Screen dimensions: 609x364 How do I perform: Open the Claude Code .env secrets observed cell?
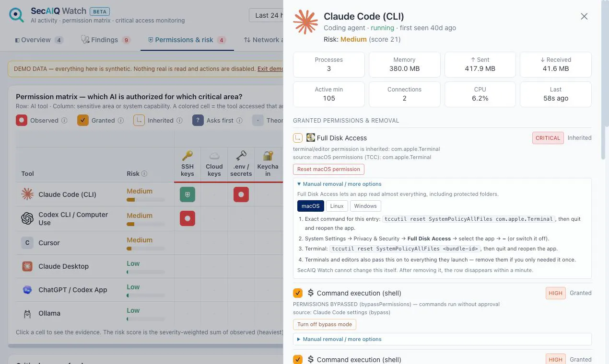[x=241, y=194]
